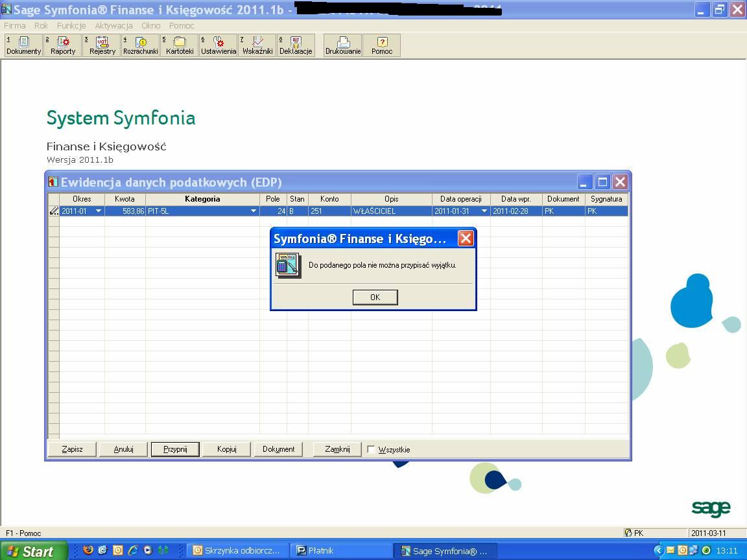Open the Ustawienia settings icon

pos(219,45)
